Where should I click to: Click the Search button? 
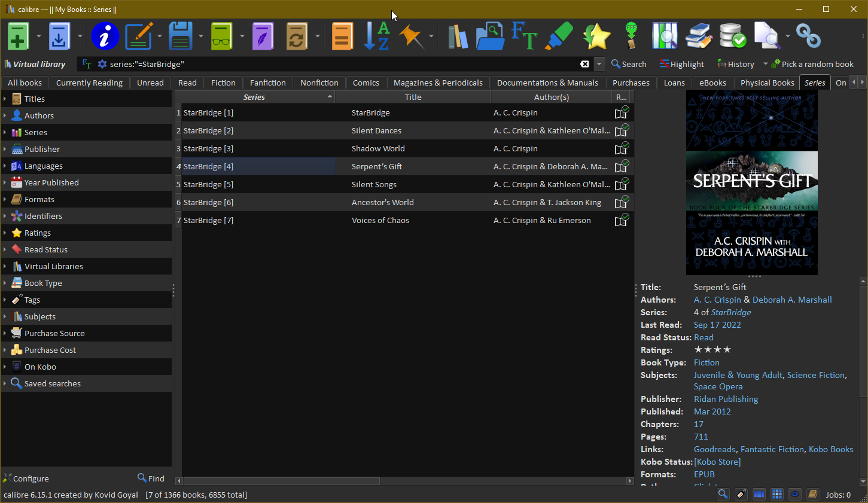pyautogui.click(x=629, y=64)
